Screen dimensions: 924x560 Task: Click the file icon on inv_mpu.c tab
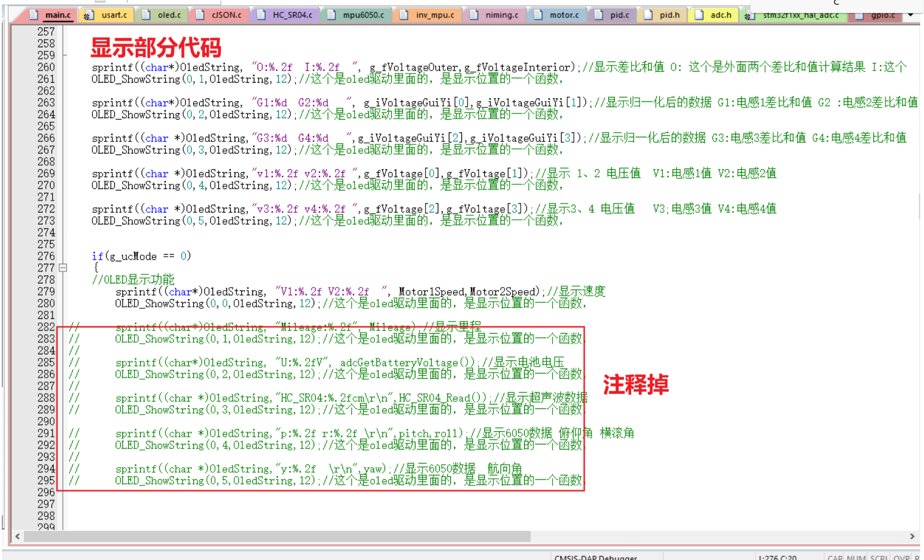pyautogui.click(x=404, y=15)
